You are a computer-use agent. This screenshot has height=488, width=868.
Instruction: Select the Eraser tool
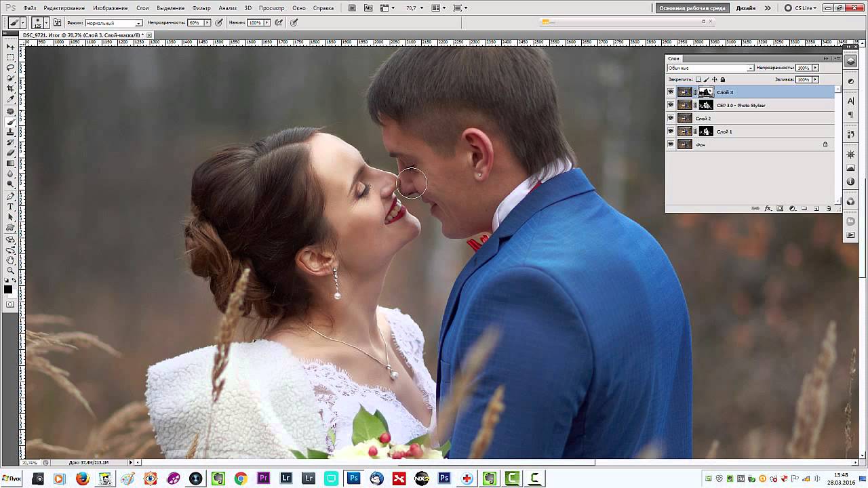coord(11,153)
